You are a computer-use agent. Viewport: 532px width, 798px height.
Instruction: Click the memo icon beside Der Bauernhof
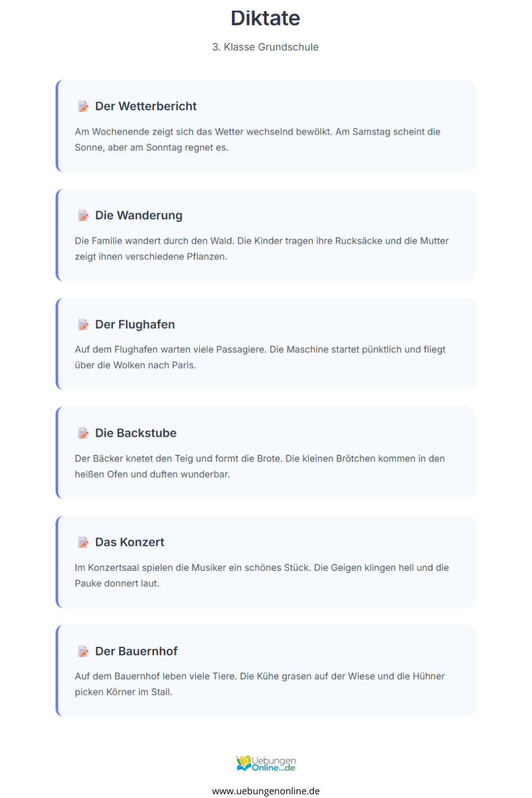point(84,651)
